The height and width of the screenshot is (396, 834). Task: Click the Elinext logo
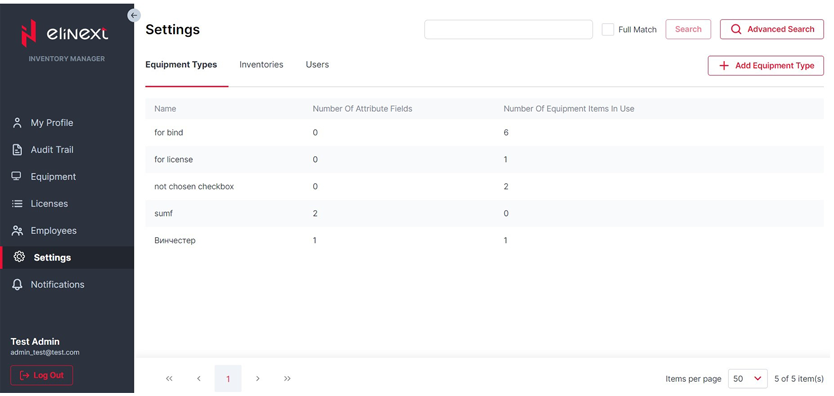(64, 33)
